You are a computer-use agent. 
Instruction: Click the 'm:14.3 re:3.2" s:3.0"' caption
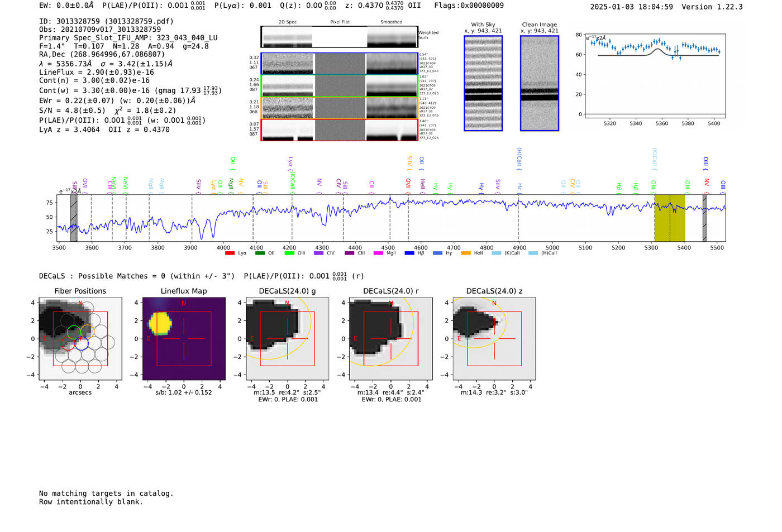pyautogui.click(x=494, y=392)
